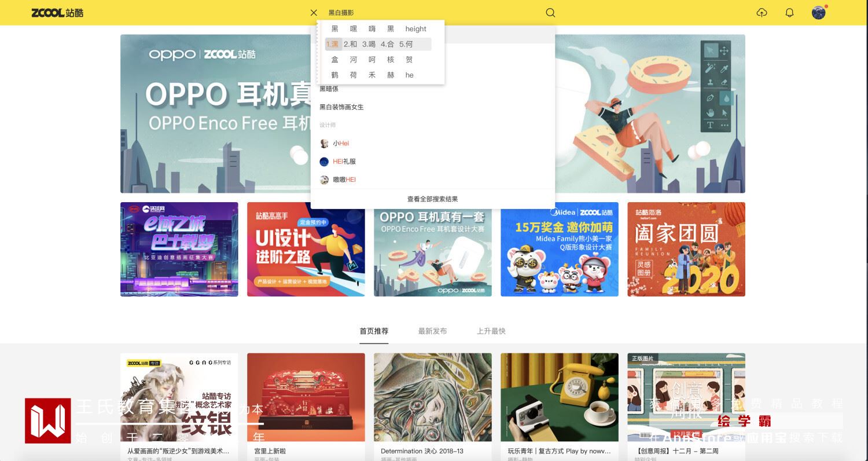Pick search suggestion 黑暗係

pyautogui.click(x=329, y=89)
